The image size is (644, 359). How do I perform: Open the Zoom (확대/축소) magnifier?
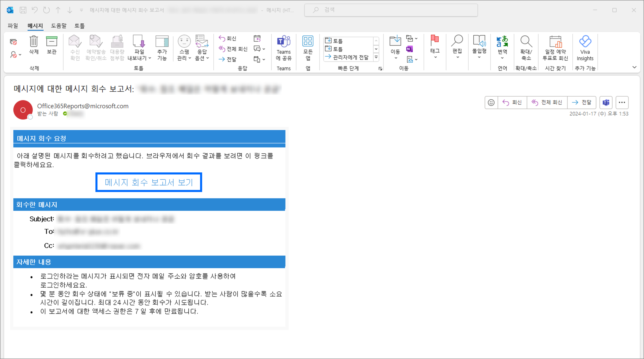click(x=526, y=41)
